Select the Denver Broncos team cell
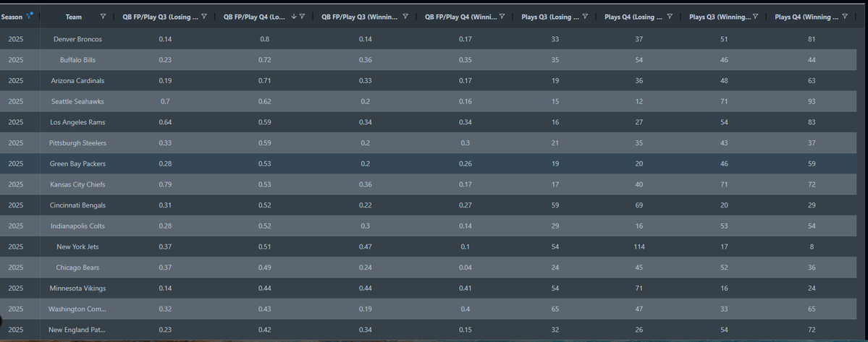Viewport: 868px width, 342px height. click(x=77, y=39)
